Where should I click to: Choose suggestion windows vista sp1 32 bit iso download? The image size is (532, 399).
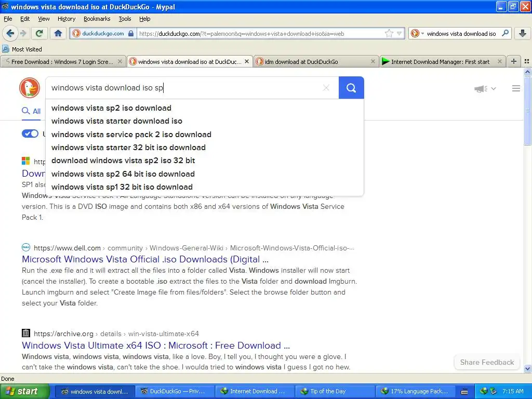coord(205,187)
